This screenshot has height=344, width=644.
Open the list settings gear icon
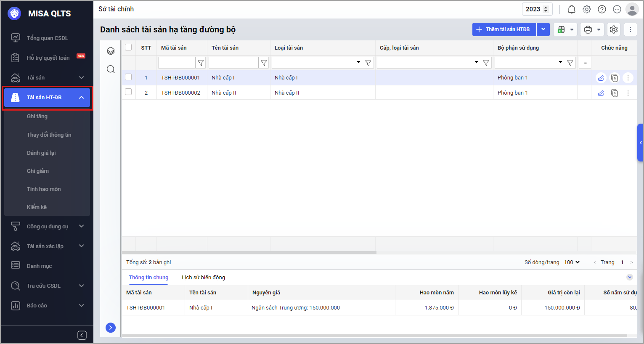tap(614, 29)
